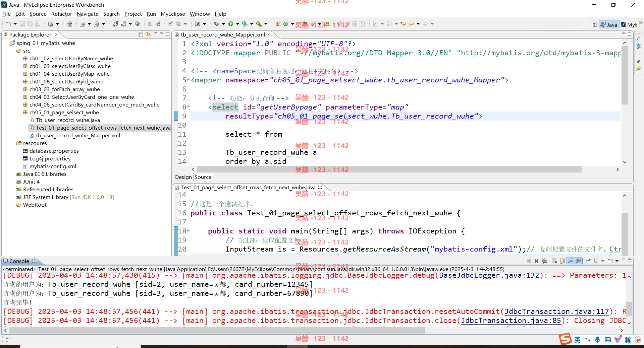The image size is (644, 348).
Task: Click the New wizard toolbar icon
Action: pyautogui.click(x=8, y=24)
